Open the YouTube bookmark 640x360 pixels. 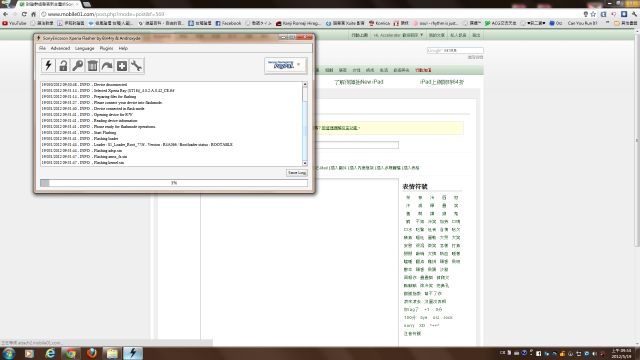(14, 23)
